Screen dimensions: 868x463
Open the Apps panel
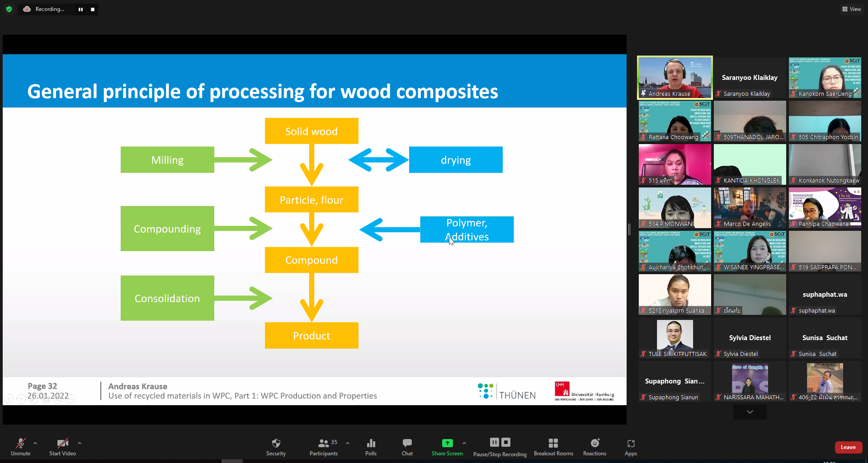pos(631,444)
